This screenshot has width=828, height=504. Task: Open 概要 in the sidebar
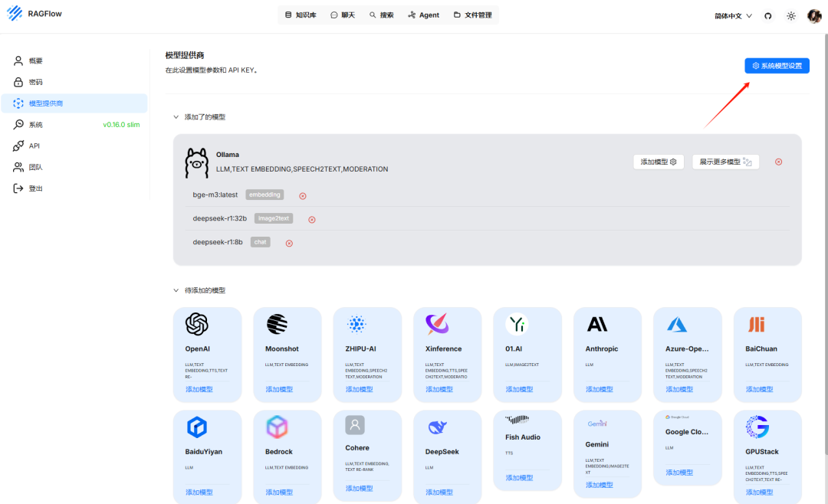(74, 61)
